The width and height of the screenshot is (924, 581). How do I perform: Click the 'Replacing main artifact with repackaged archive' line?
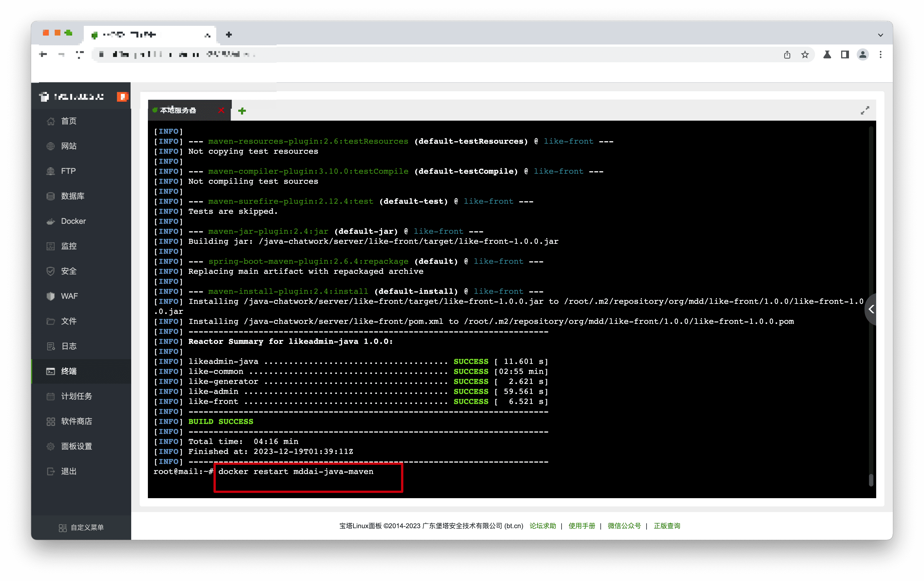tap(306, 271)
